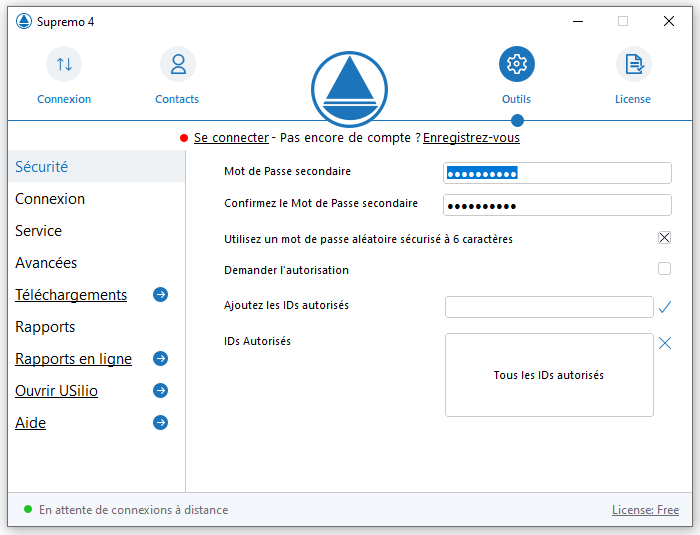The height and width of the screenshot is (535, 700).
Task: Open the Contacts person icon
Action: click(x=178, y=64)
